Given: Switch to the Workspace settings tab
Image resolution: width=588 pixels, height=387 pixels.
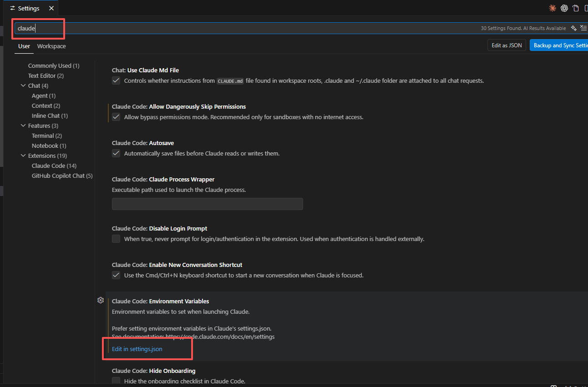Looking at the screenshot, I should click(x=51, y=46).
